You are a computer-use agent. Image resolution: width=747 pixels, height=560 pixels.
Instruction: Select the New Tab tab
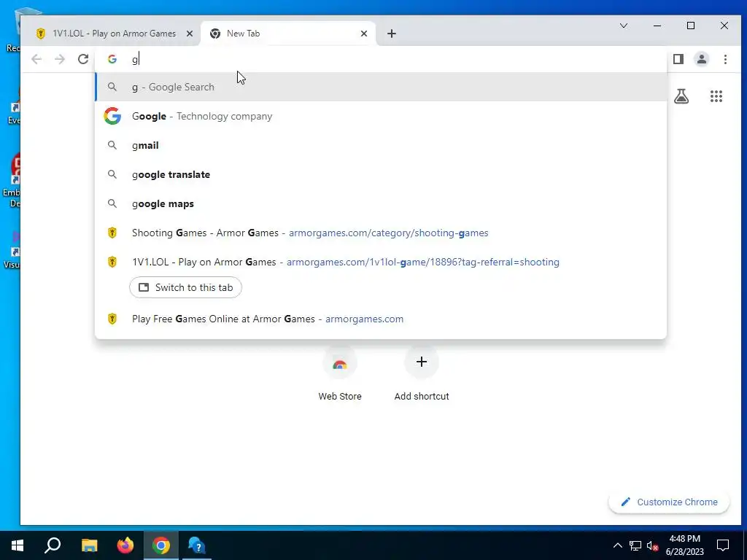coord(288,34)
